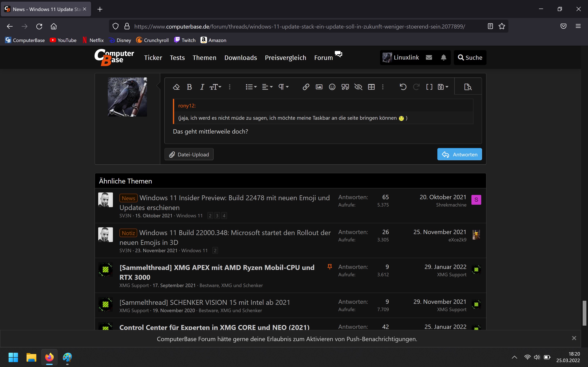Image resolution: width=588 pixels, height=367 pixels.
Task: Open the editor preview icon
Action: 468,87
